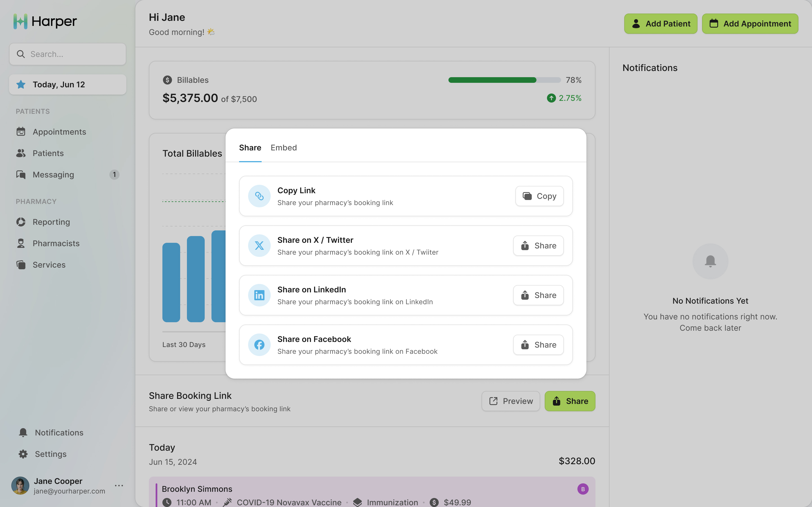
Task: Go to Reporting in Pharmacy section
Action: tap(51, 222)
